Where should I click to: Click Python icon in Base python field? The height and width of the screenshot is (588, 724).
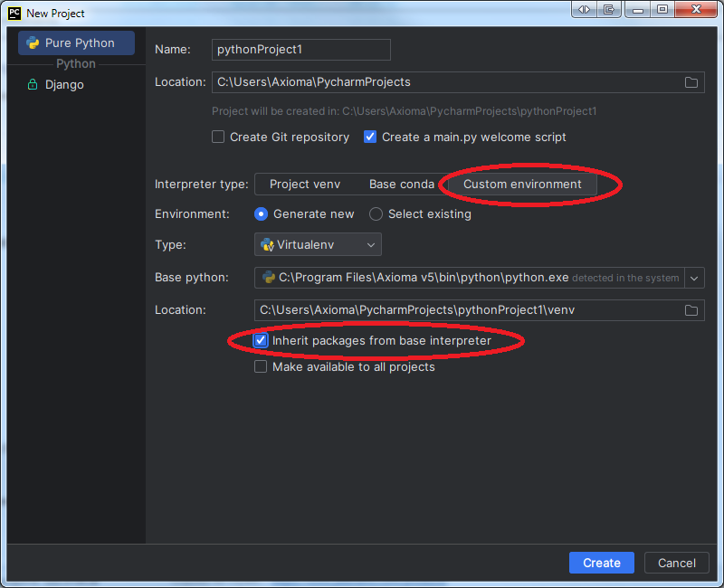pos(269,278)
